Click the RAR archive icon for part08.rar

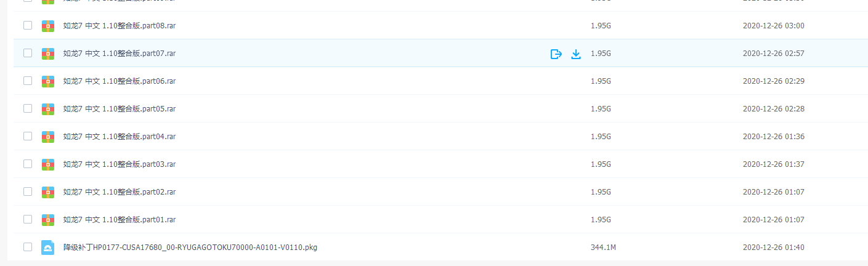pyautogui.click(x=48, y=26)
